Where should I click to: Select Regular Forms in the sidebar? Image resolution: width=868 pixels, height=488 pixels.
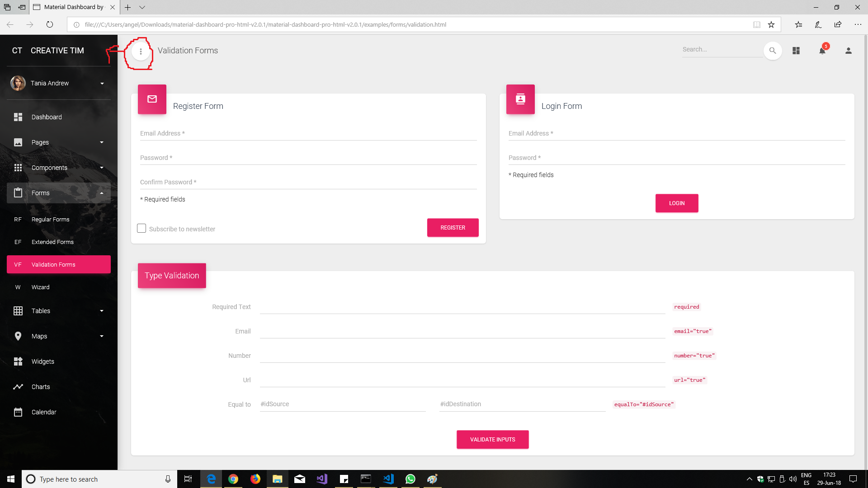(x=51, y=220)
